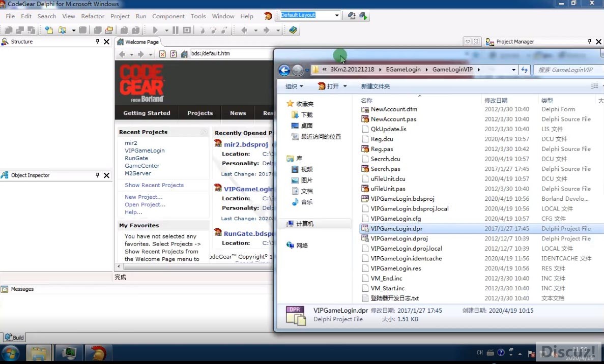Click the Set debug desktop icon

363,16
